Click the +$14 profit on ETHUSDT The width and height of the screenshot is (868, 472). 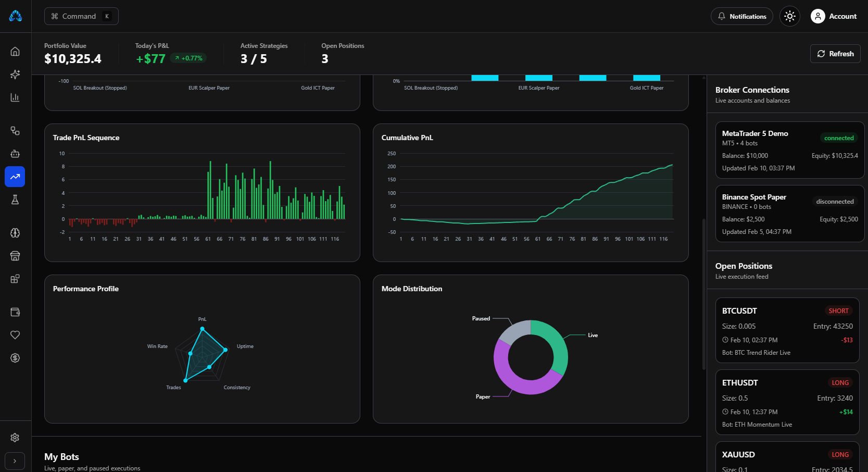(846, 412)
